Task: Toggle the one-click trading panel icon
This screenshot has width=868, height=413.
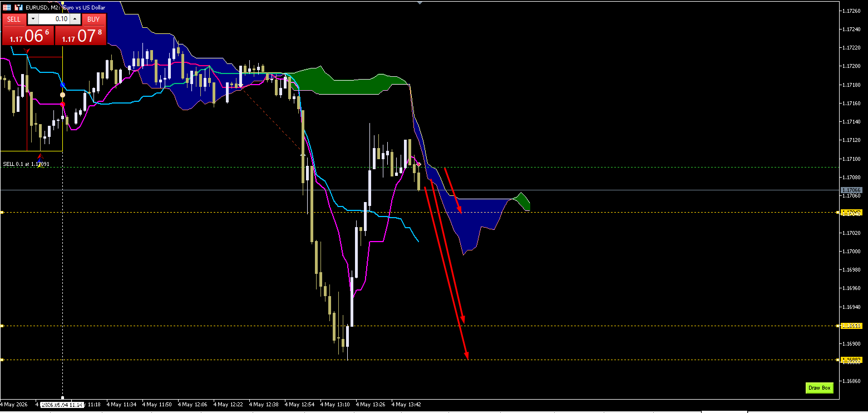Action: 7,8
